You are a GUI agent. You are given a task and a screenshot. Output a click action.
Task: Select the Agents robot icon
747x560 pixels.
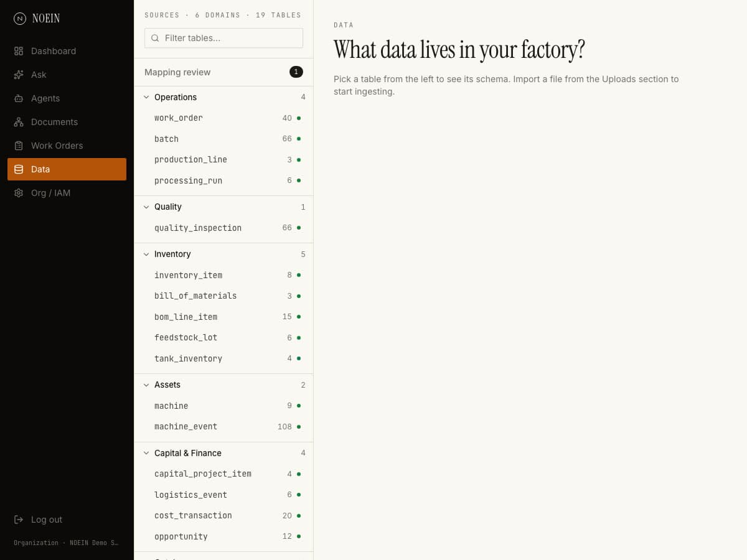click(x=19, y=98)
